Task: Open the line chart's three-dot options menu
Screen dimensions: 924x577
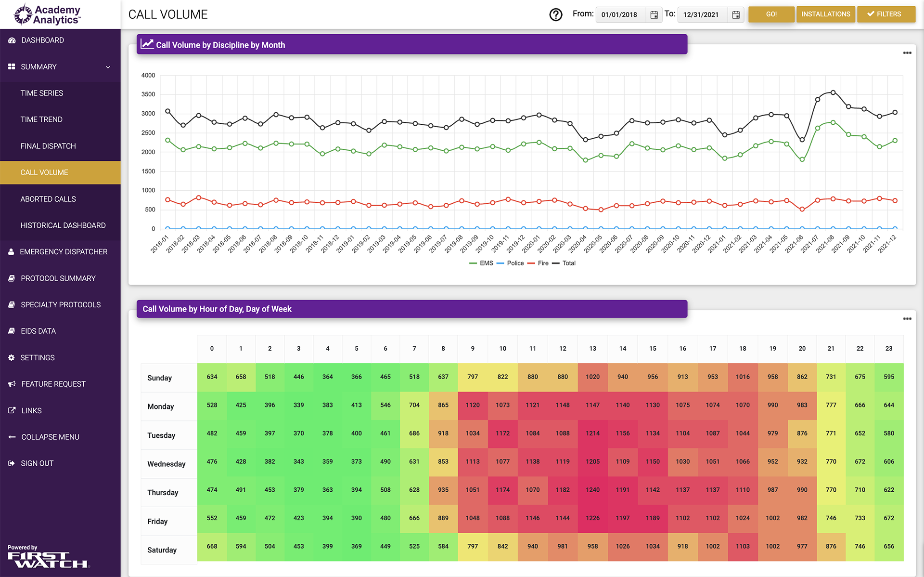Action: [x=907, y=53]
